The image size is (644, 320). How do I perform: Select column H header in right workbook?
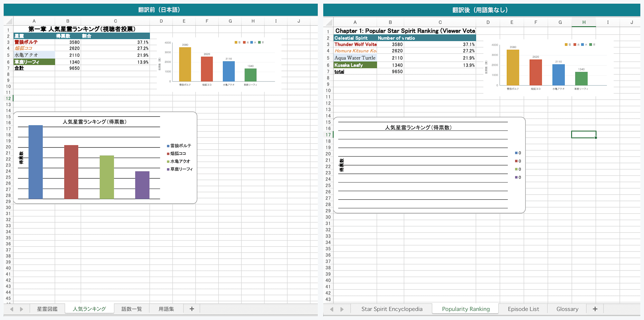tap(584, 22)
